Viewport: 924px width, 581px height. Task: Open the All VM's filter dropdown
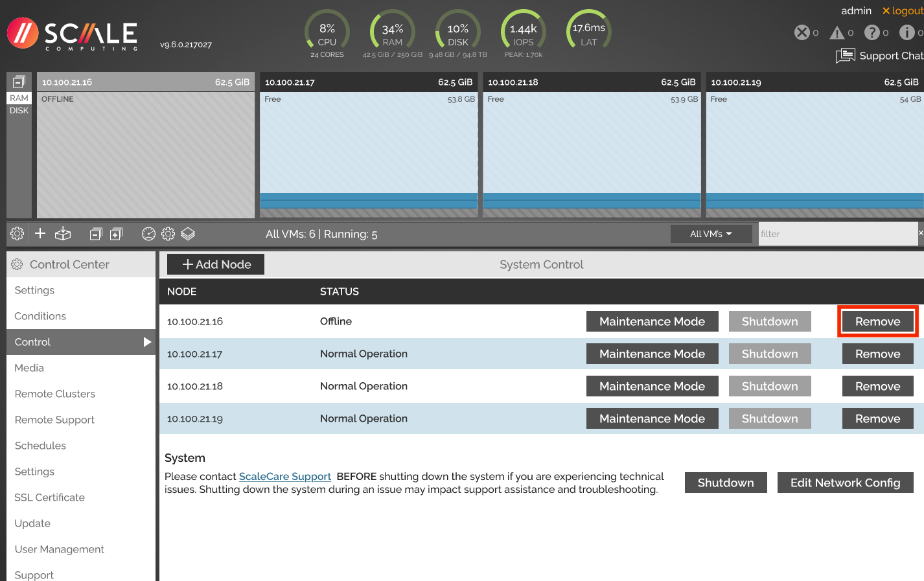tap(711, 234)
